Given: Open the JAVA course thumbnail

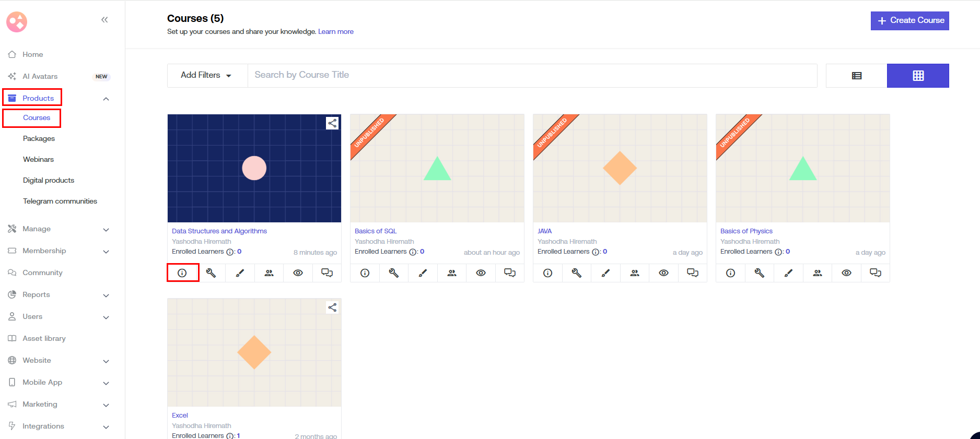Looking at the screenshot, I should [x=620, y=168].
